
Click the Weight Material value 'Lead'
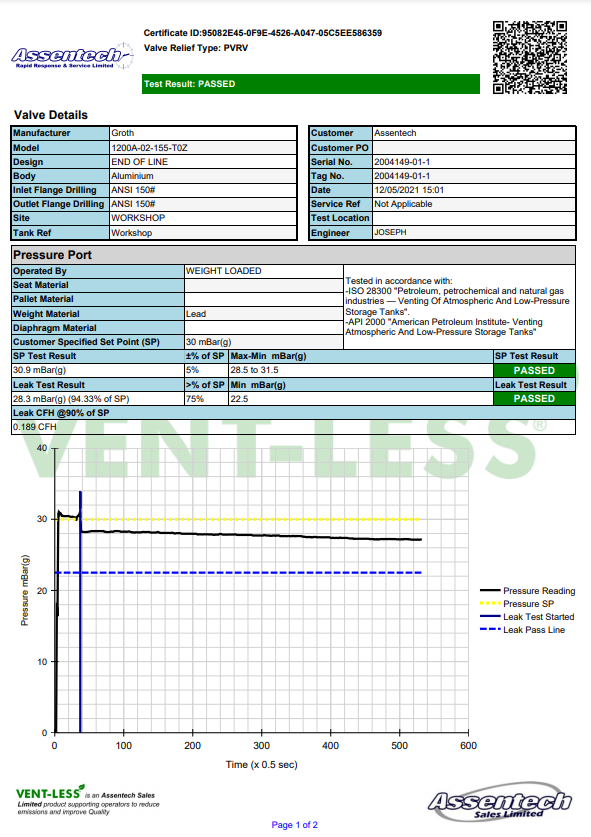click(x=196, y=314)
